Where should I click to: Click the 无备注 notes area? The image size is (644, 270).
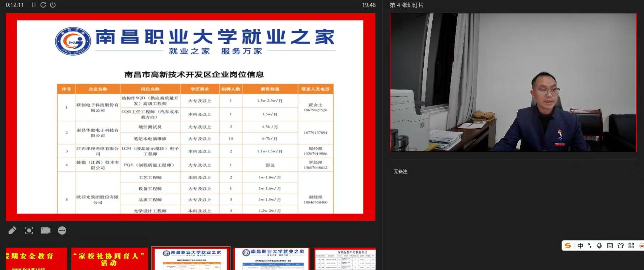[401, 172]
